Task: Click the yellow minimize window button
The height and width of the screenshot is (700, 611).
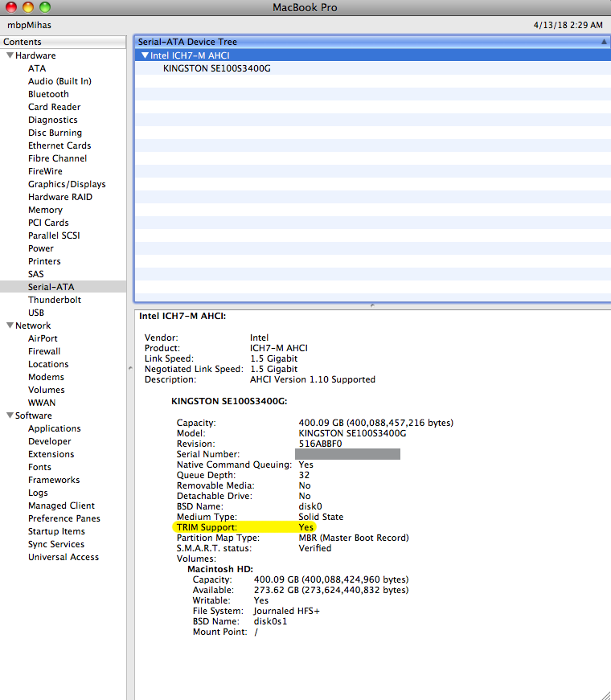Action: (x=27, y=6)
